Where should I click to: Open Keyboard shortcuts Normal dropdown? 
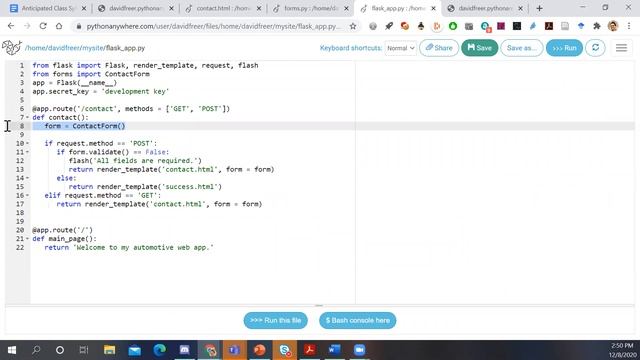400,48
